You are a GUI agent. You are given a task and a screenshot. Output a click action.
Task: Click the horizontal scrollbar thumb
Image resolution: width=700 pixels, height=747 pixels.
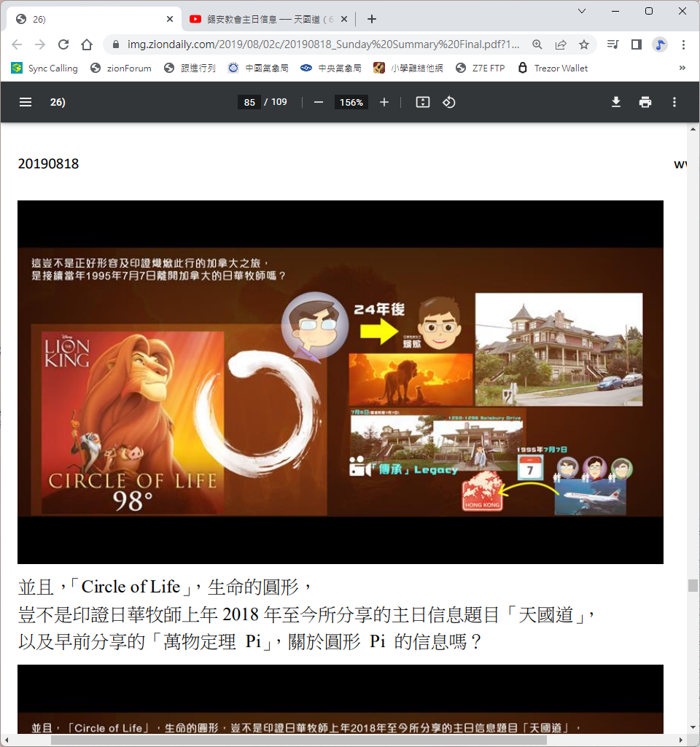coord(299,740)
